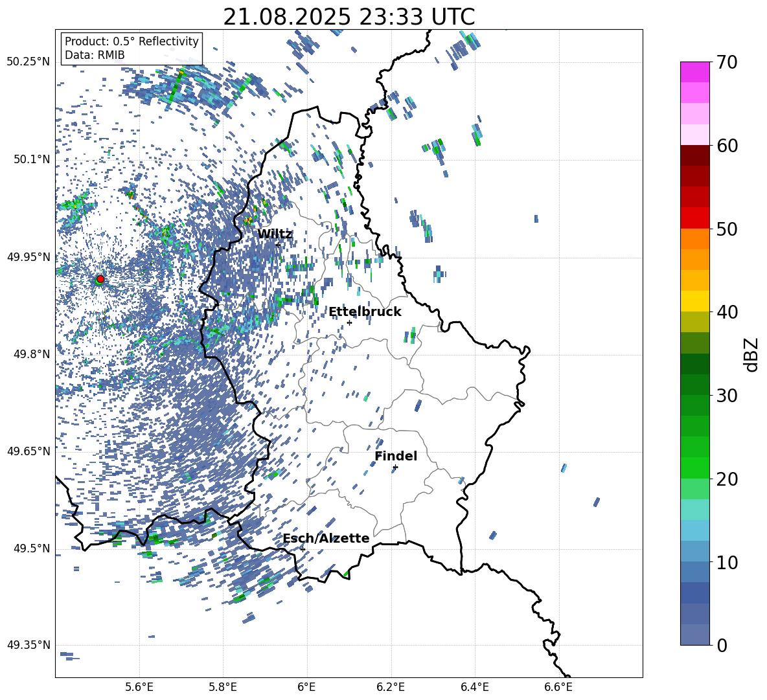Click the 49.5°N latitude label
The width and height of the screenshot is (767, 700).
coord(31,548)
